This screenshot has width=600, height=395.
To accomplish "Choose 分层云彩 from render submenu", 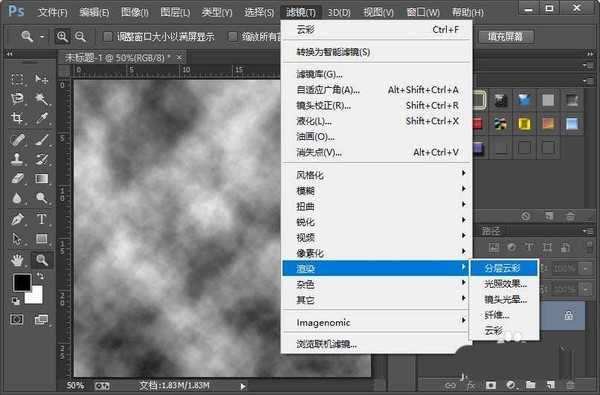I will pyautogui.click(x=504, y=268).
